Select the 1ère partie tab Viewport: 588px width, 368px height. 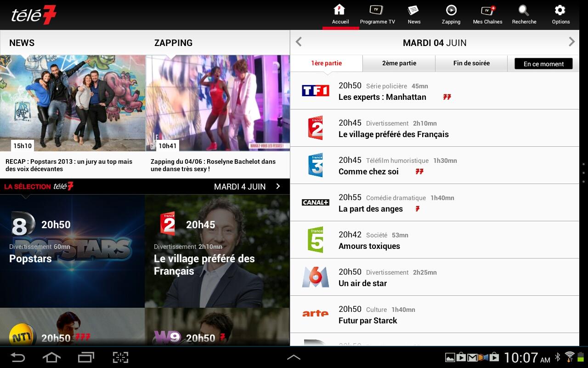click(x=327, y=63)
